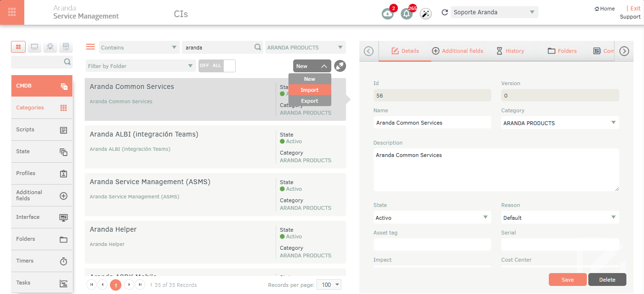The width and height of the screenshot is (644, 294).
Task: Select the computer monitor icon in sidebar
Action: pos(34,47)
